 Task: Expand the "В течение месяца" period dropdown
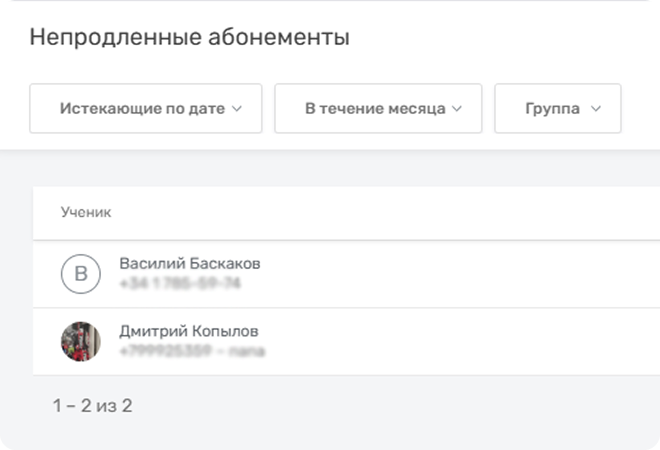coord(375,109)
